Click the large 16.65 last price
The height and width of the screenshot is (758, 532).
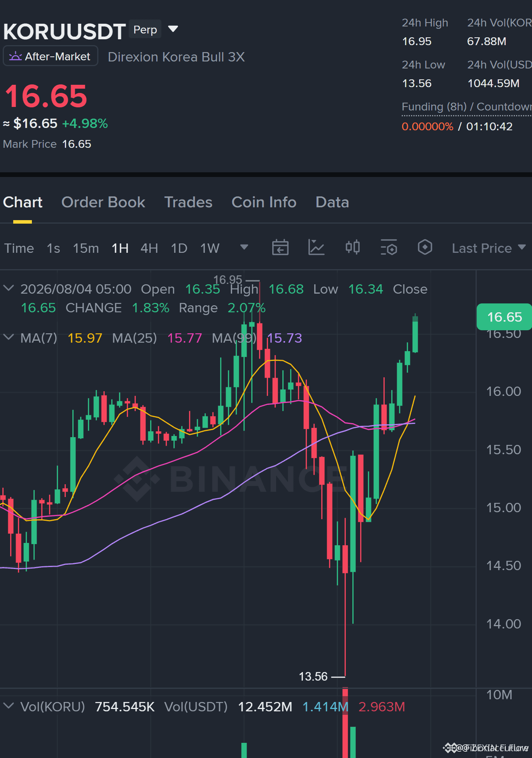[46, 96]
